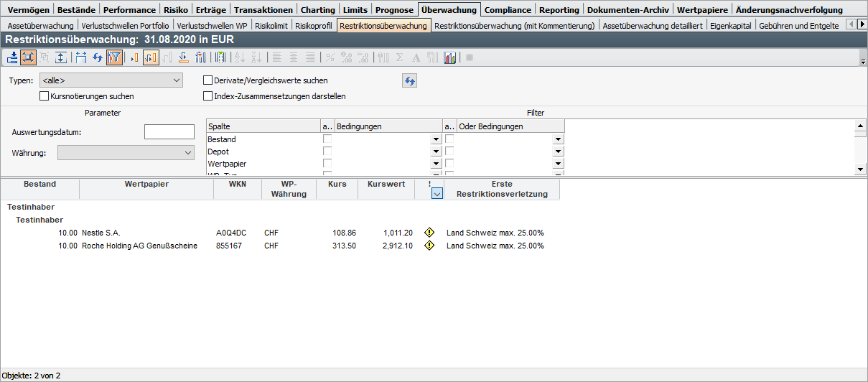The image size is (868, 382).
Task: Click the bar chart icon in toolbar
Action: (x=450, y=57)
